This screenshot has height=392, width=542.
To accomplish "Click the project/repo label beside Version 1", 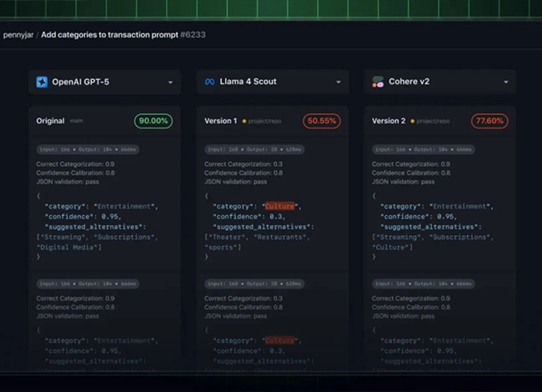I will [265, 121].
